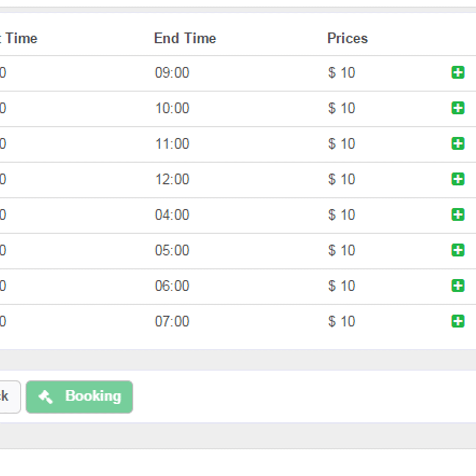476x476 pixels.
Task: Add the slot ending at 10:00
Action: (x=458, y=108)
